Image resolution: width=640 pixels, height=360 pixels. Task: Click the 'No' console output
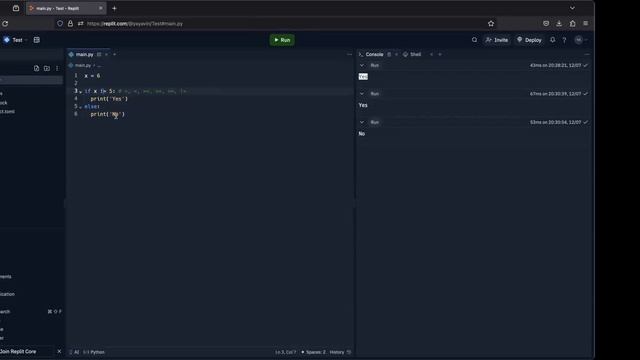coord(362,133)
